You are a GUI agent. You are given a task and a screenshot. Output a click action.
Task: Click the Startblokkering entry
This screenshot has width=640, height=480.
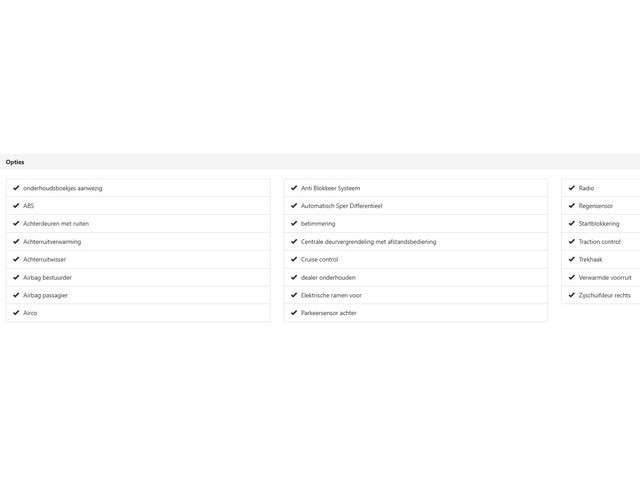coord(601,224)
